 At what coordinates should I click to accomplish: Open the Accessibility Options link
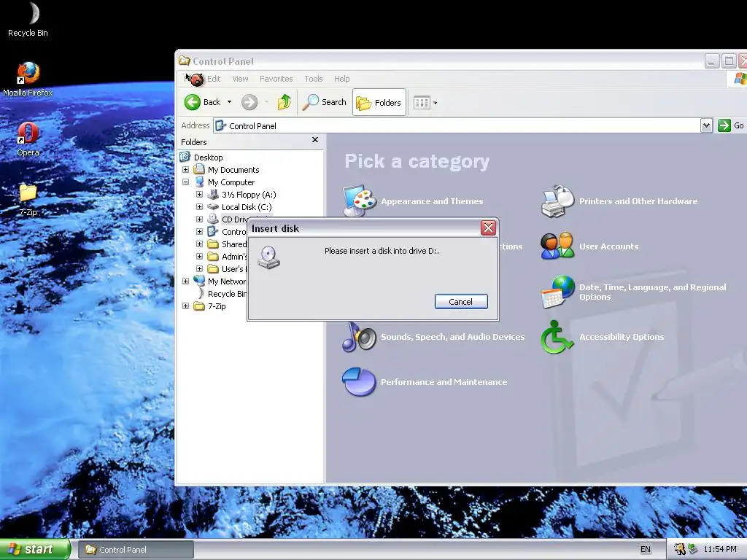[622, 337]
